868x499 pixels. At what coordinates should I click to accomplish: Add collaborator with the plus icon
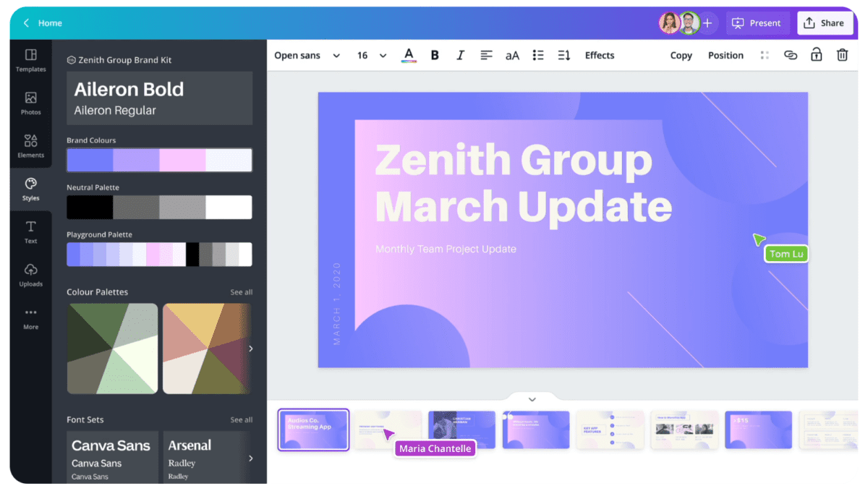pos(707,23)
